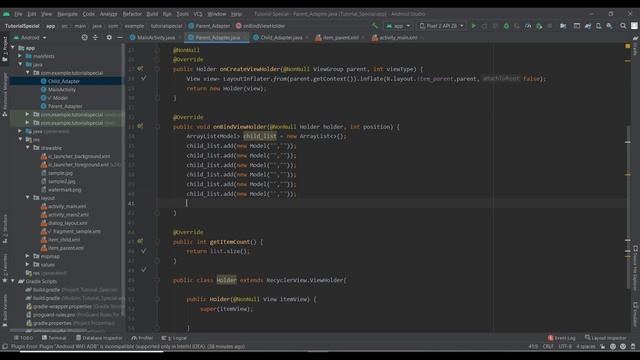Hide the Project panel with the minus icon

click(x=120, y=38)
